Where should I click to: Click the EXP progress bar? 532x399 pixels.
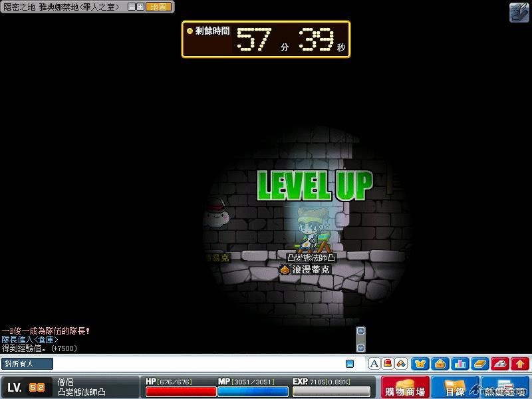[331, 392]
